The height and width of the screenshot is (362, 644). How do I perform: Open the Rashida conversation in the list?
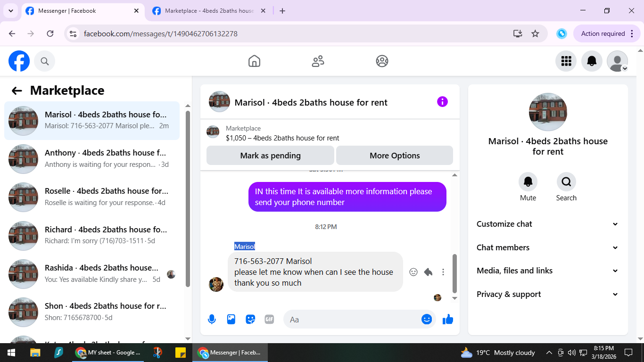[92, 273]
